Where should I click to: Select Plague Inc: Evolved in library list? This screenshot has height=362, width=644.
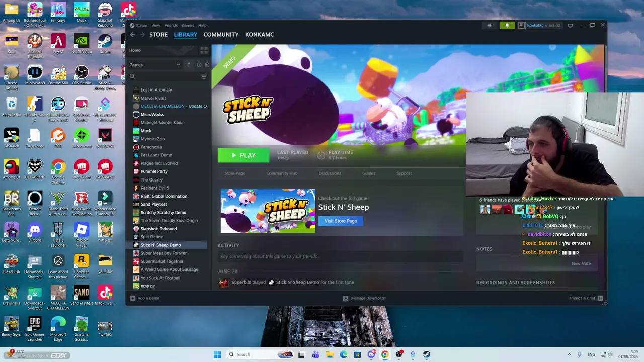click(158, 163)
